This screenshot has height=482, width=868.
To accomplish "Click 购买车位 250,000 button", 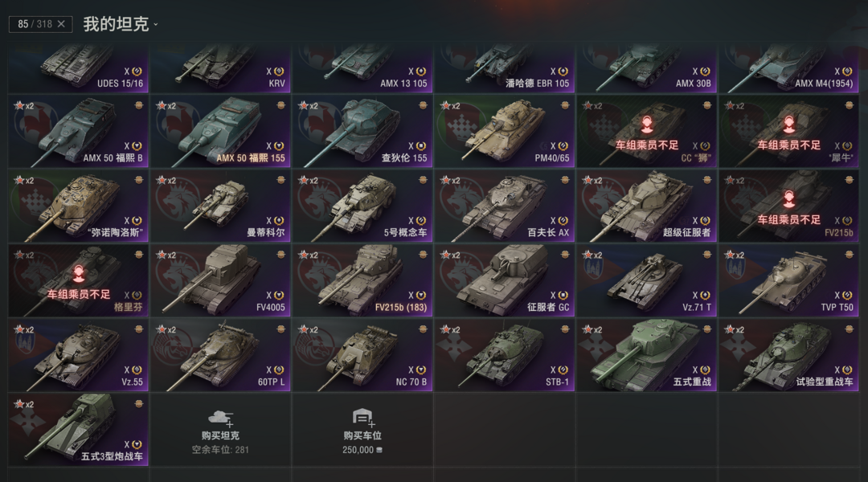I will pos(362,430).
